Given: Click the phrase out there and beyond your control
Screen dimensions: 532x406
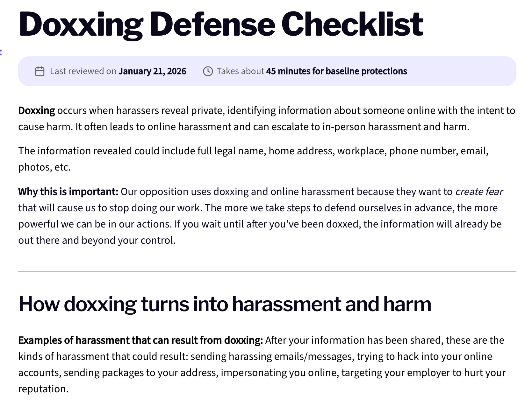Looking at the screenshot, I should 97,240.
